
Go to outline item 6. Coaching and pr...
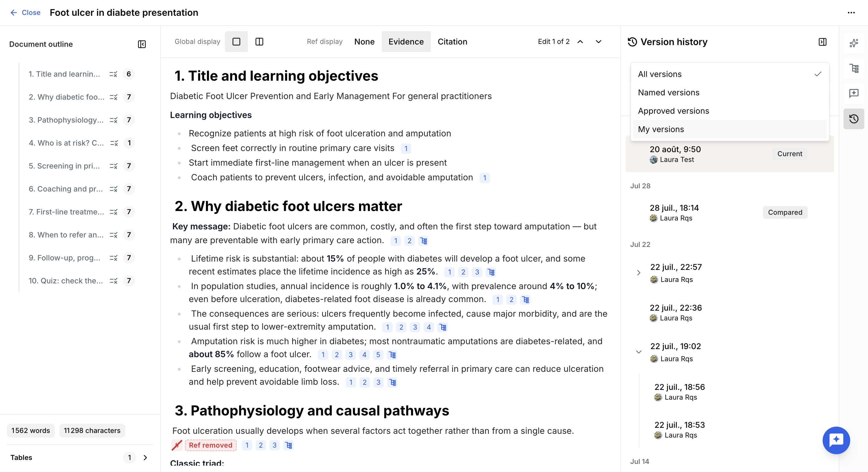[x=66, y=189]
